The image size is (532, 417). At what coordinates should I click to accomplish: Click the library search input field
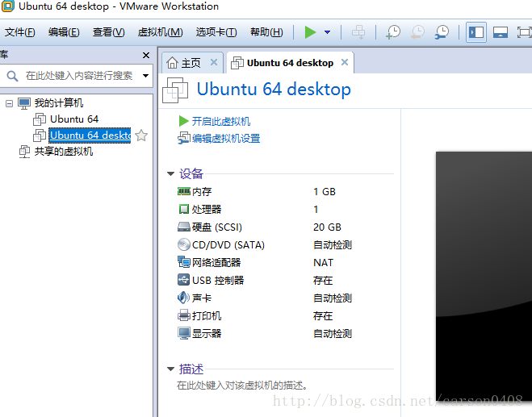click(79, 76)
